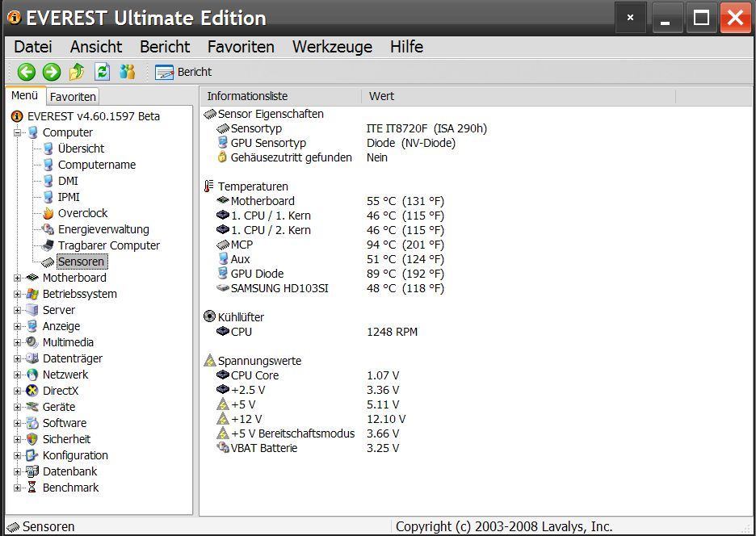Expand the Software tree node

pyautogui.click(x=17, y=423)
